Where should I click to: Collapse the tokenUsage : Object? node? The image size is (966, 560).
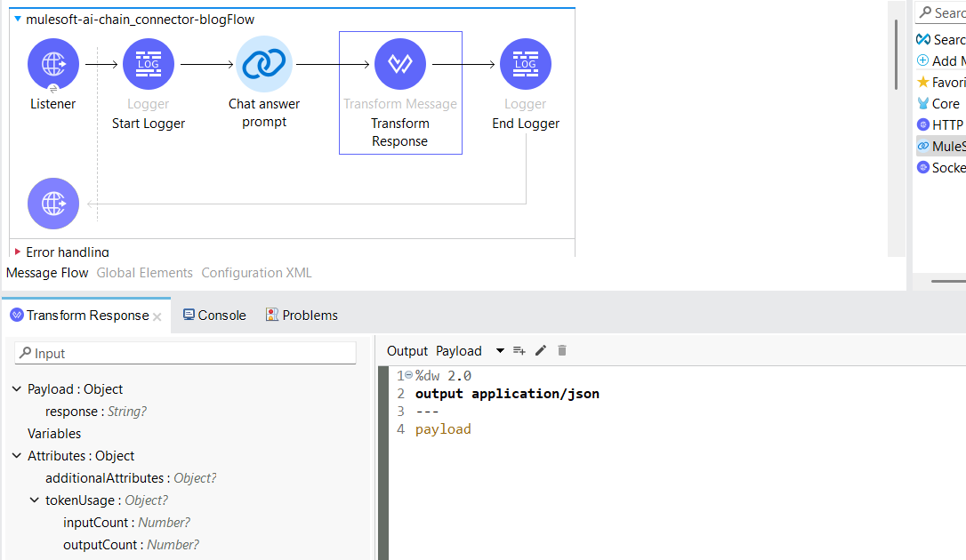(35, 500)
